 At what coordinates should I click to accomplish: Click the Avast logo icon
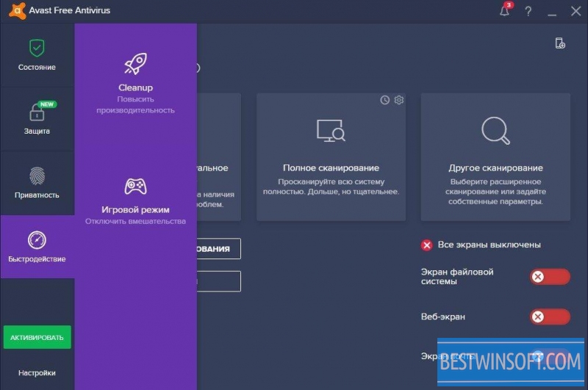coord(17,10)
